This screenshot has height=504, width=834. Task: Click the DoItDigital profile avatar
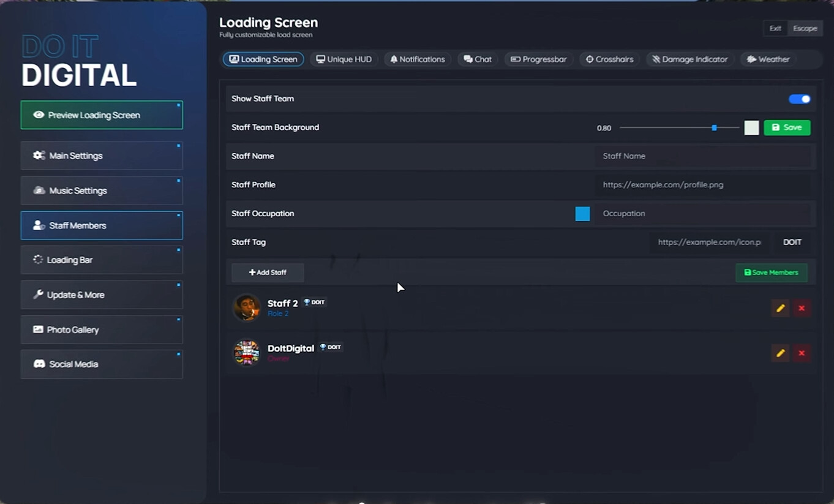pos(247,353)
